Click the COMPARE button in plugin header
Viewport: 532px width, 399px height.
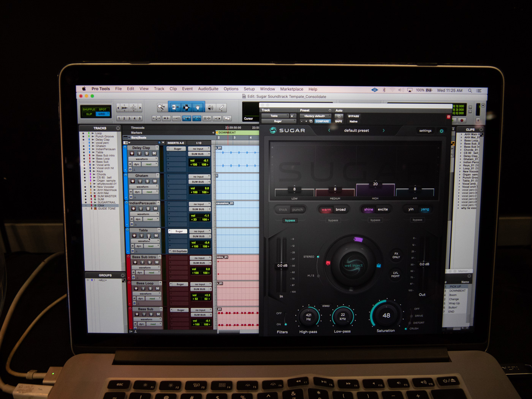(x=322, y=121)
